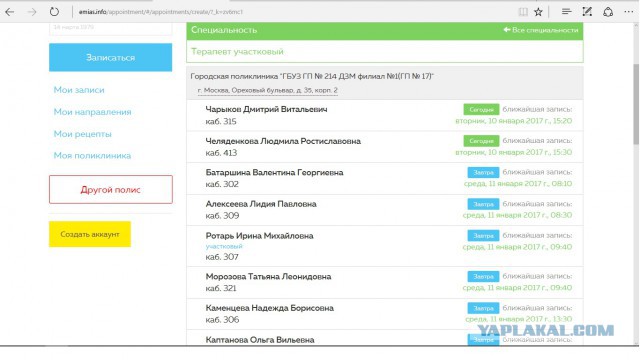Click slot 11 января 2017, 08:30
Screen dimensions: 640x360
coord(517,215)
